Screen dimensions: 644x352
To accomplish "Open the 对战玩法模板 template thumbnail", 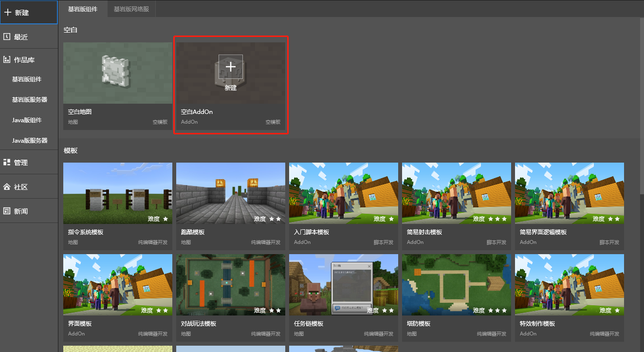I will click(231, 285).
